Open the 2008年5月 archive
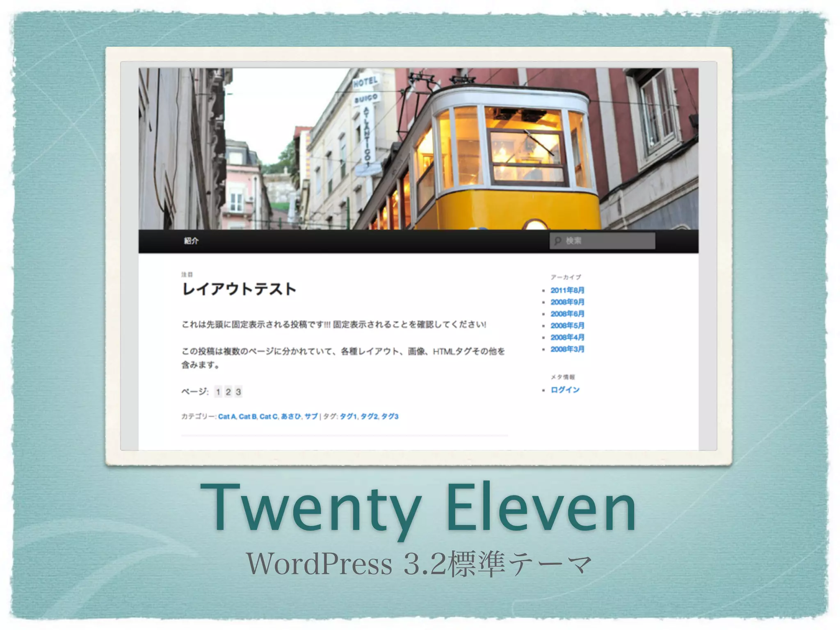Image resolution: width=840 pixels, height=630 pixels. 567,325
